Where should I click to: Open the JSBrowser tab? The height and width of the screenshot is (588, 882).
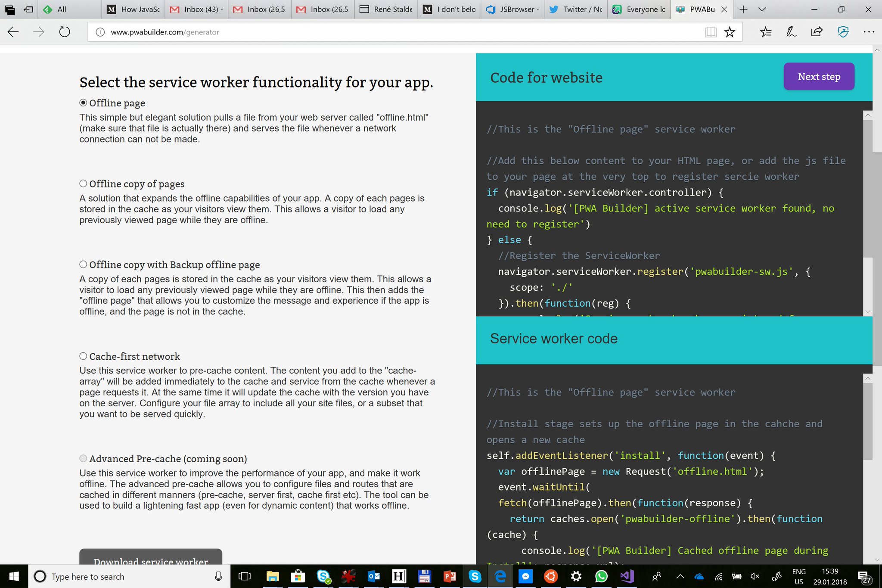pos(512,9)
